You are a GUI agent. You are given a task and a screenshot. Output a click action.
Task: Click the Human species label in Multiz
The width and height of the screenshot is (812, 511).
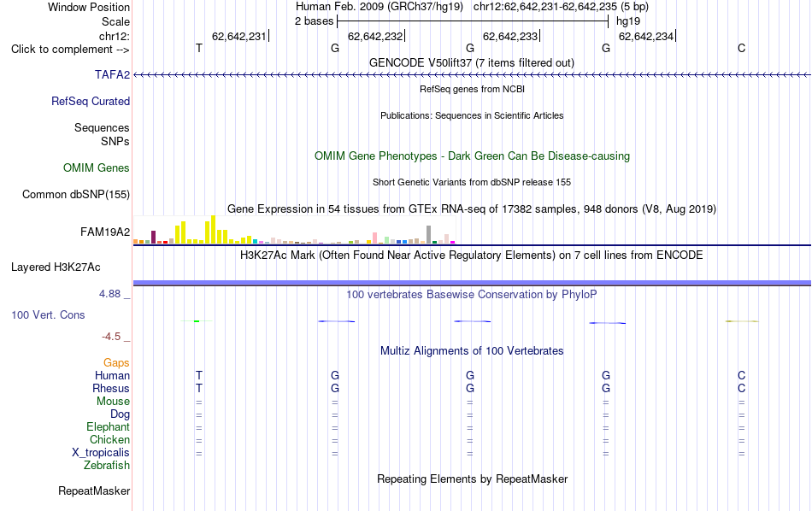pos(112,375)
